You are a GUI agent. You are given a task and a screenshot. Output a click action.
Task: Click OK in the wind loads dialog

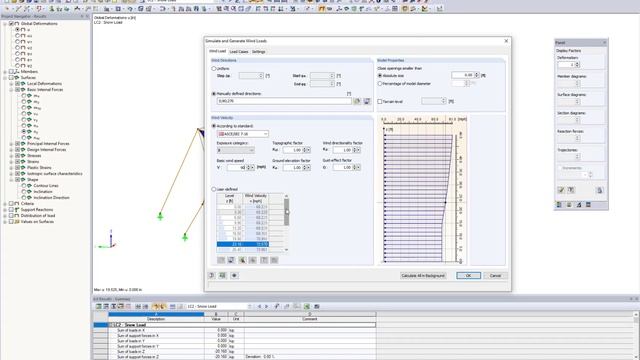[468, 276]
